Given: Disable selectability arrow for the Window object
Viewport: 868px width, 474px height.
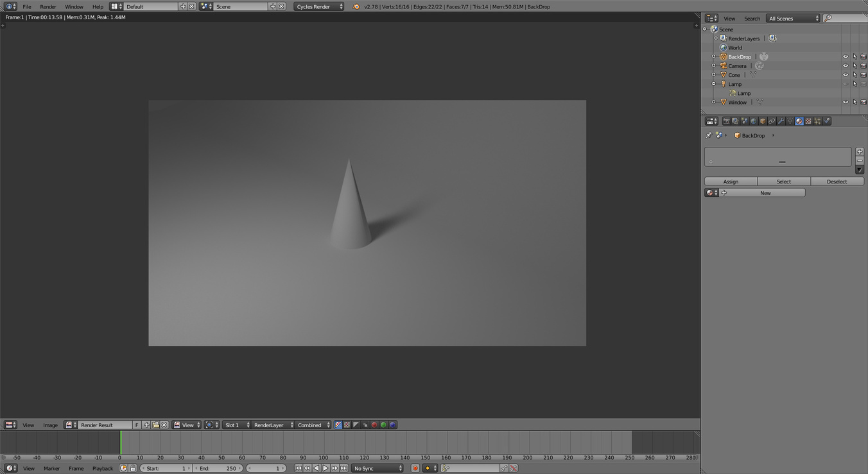Looking at the screenshot, I should 855,101.
